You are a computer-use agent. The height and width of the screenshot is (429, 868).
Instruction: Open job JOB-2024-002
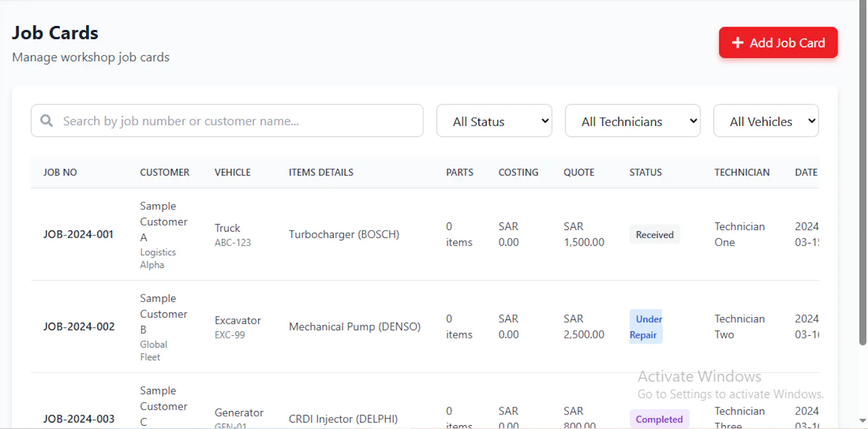click(79, 326)
